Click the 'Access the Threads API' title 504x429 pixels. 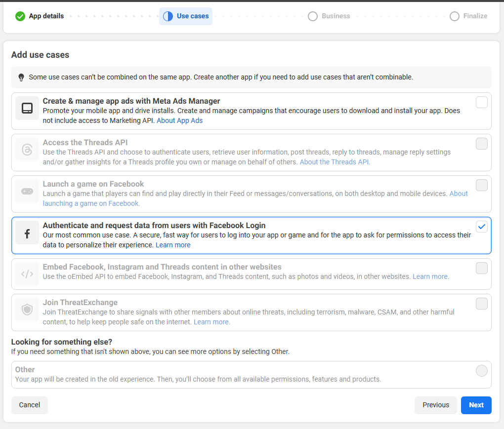tap(85, 142)
